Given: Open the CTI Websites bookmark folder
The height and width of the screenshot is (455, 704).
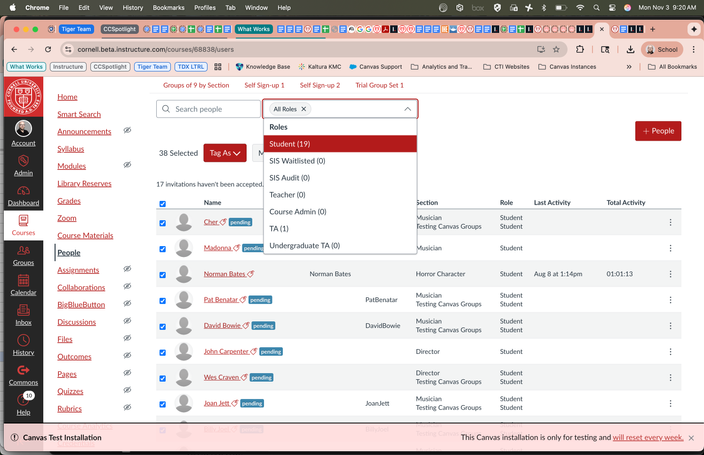Looking at the screenshot, I should point(506,66).
